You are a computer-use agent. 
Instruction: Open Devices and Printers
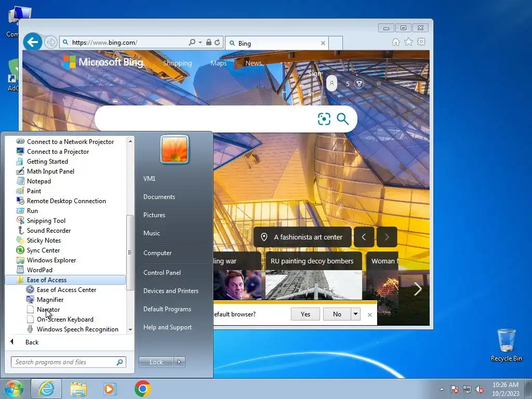click(x=170, y=291)
